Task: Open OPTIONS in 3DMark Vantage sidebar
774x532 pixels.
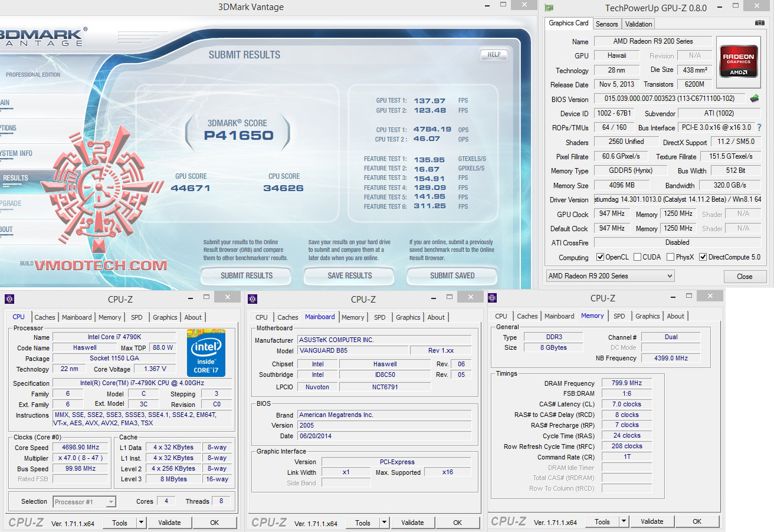Action: (8, 128)
